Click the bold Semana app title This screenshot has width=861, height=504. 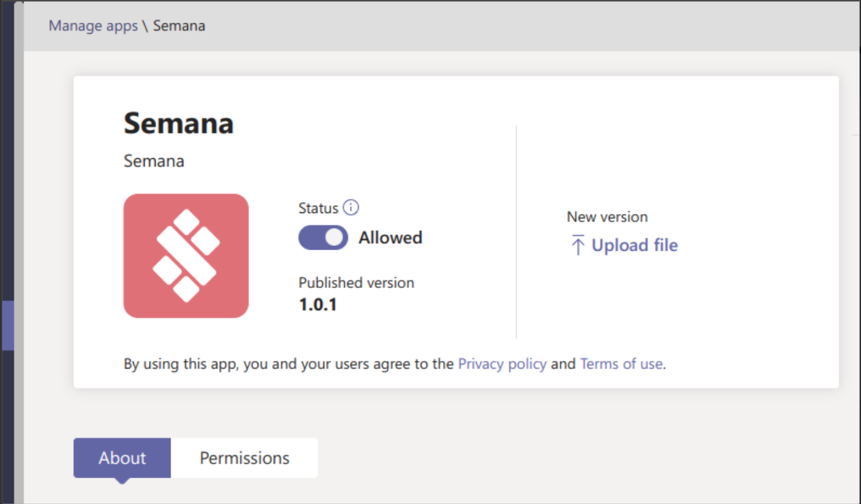pyautogui.click(x=179, y=124)
